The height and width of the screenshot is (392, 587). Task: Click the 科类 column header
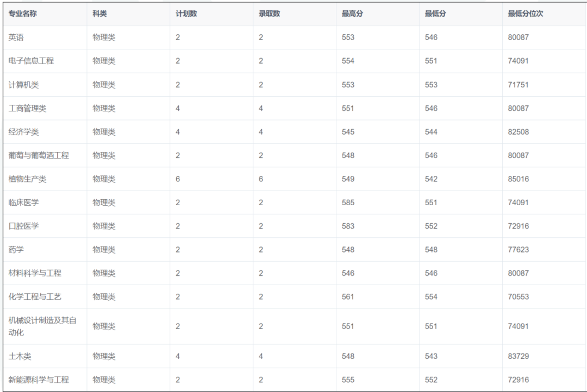tap(99, 14)
